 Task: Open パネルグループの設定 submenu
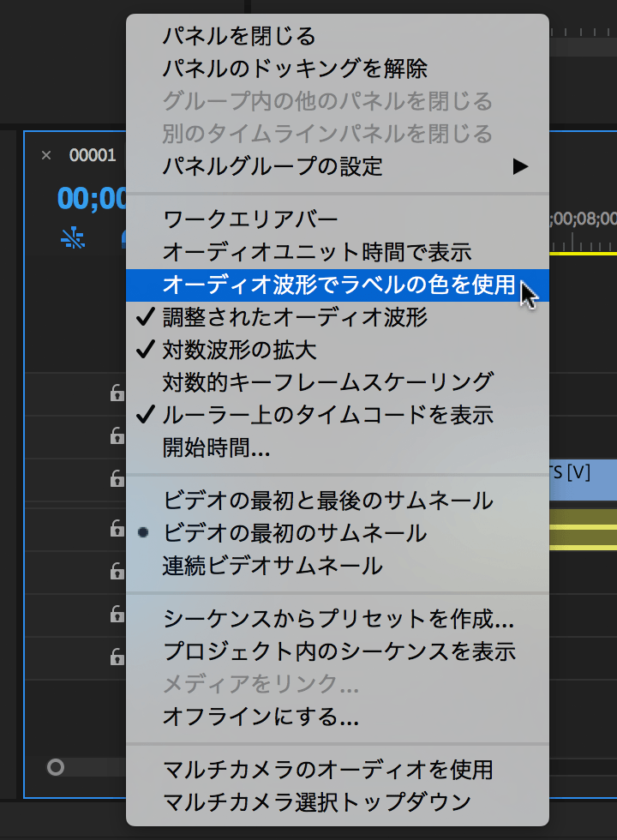(338, 166)
